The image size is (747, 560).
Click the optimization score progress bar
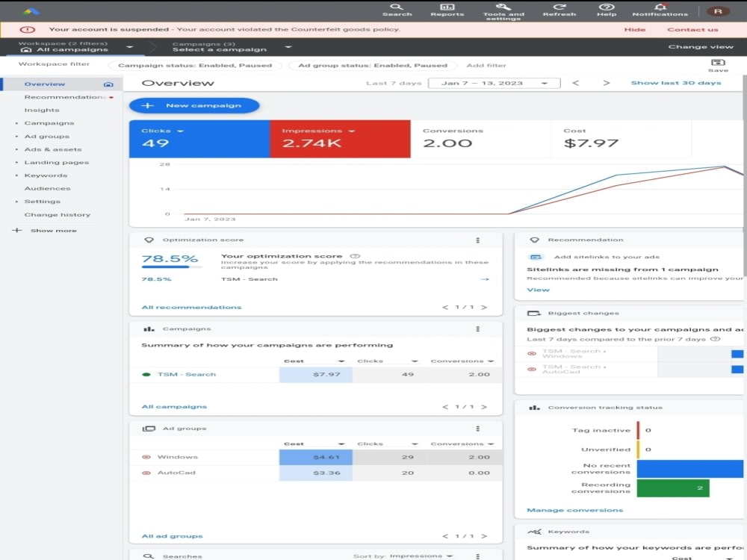coord(172,267)
